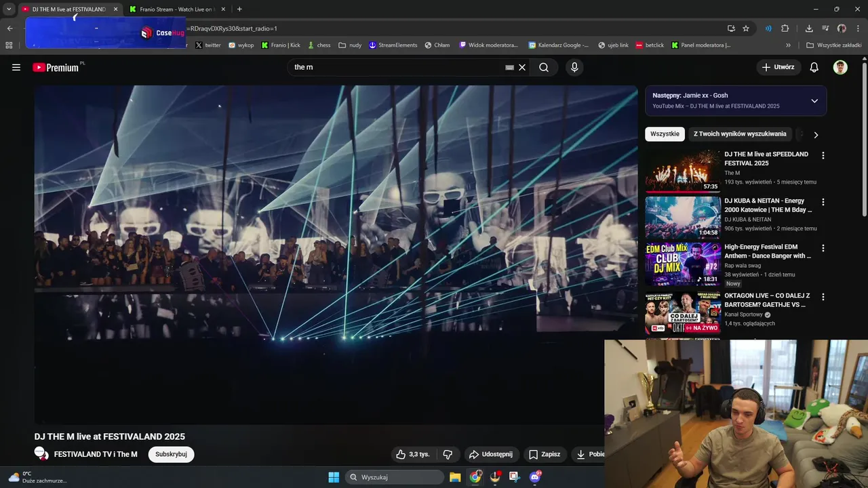The image size is (868, 488).
Task: Play DJ THE M live at SPEEDLAND thumbnail
Action: [x=683, y=171]
